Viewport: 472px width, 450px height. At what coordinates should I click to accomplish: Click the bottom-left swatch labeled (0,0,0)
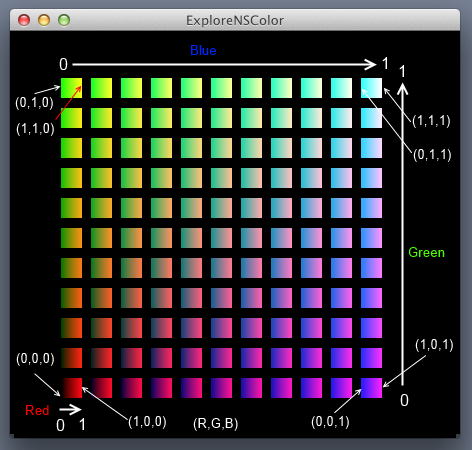coord(71,388)
